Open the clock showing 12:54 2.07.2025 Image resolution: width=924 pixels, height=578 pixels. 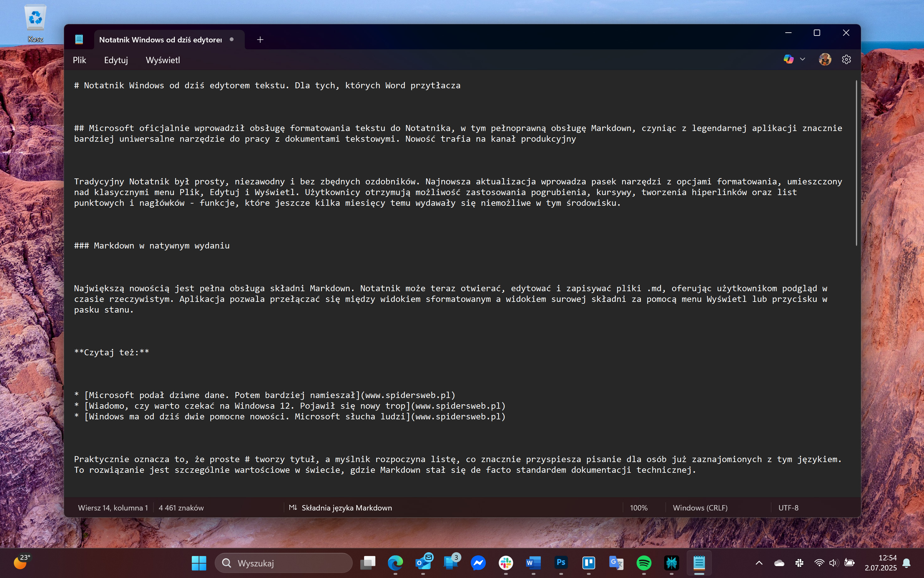point(880,563)
